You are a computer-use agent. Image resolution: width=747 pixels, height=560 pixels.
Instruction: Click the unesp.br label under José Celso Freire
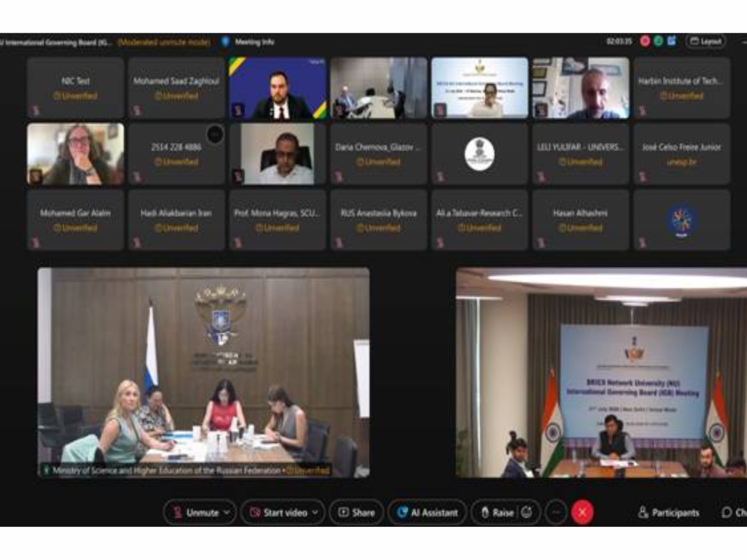681,162
